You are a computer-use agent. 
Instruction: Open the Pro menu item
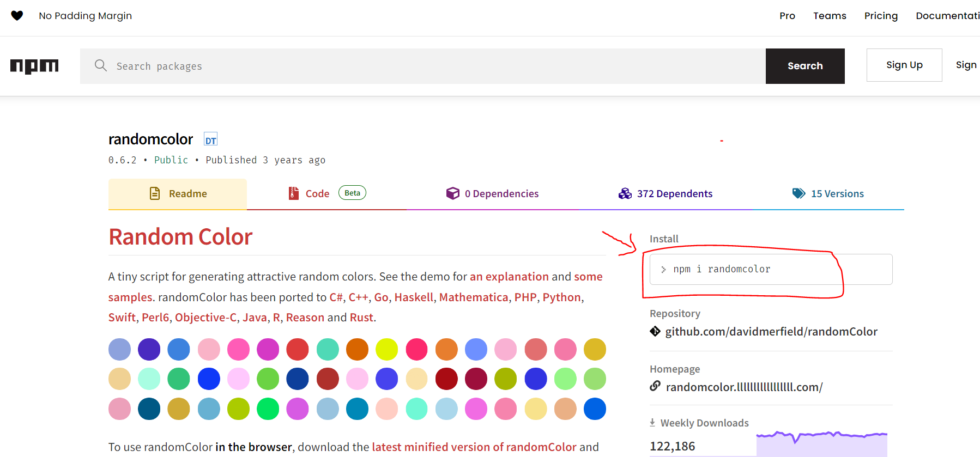(787, 16)
